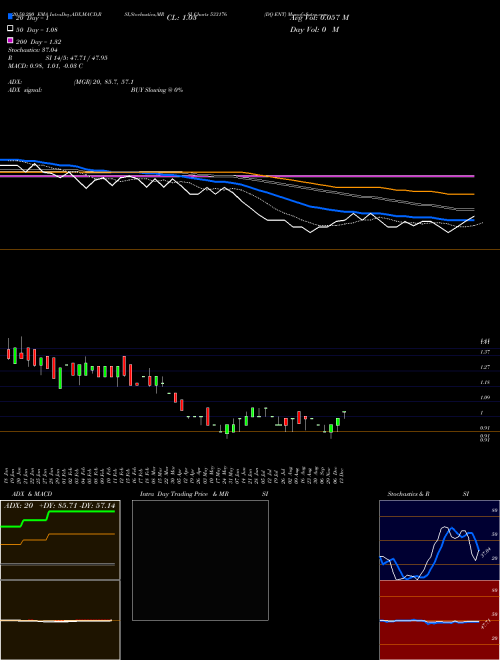Screen dimensions: 500x660
Task: Click the 'CL: 1.03' closing price label
Action: click(x=181, y=18)
